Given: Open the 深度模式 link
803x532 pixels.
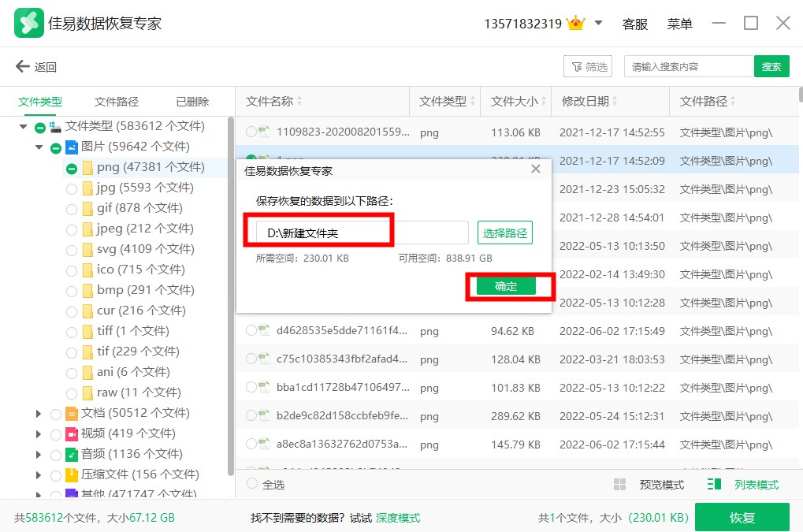Looking at the screenshot, I should point(398,518).
